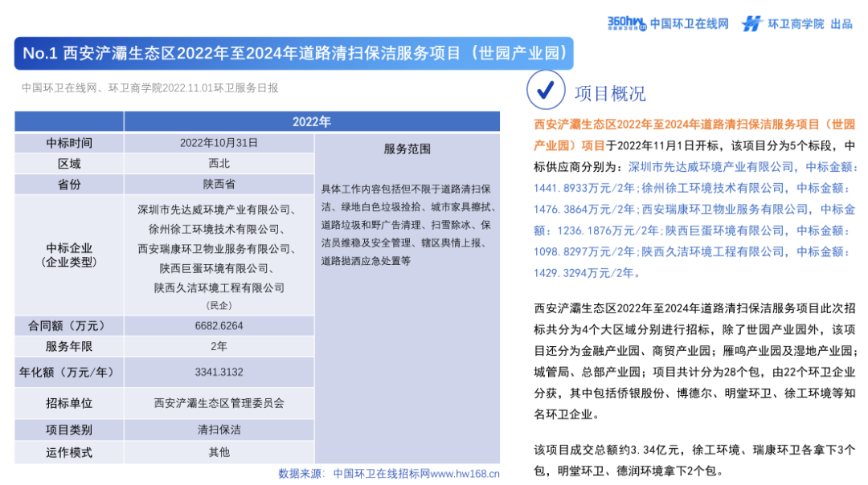Click the 2年 cell
This screenshot has height=485, width=868.
pos(219,347)
